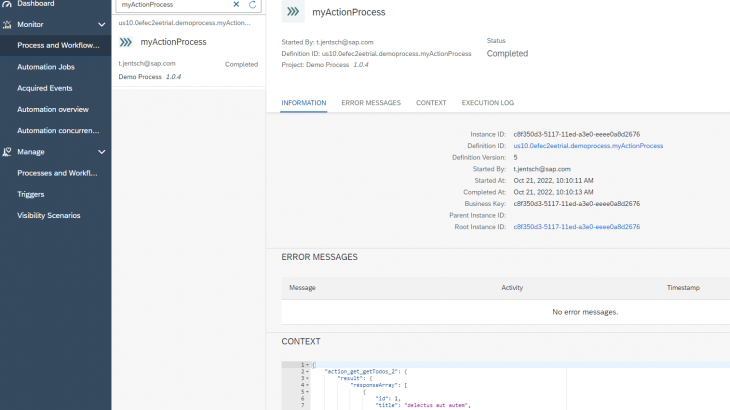Click the refresh icon beside search
This screenshot has width=730, height=410.
[252, 5]
